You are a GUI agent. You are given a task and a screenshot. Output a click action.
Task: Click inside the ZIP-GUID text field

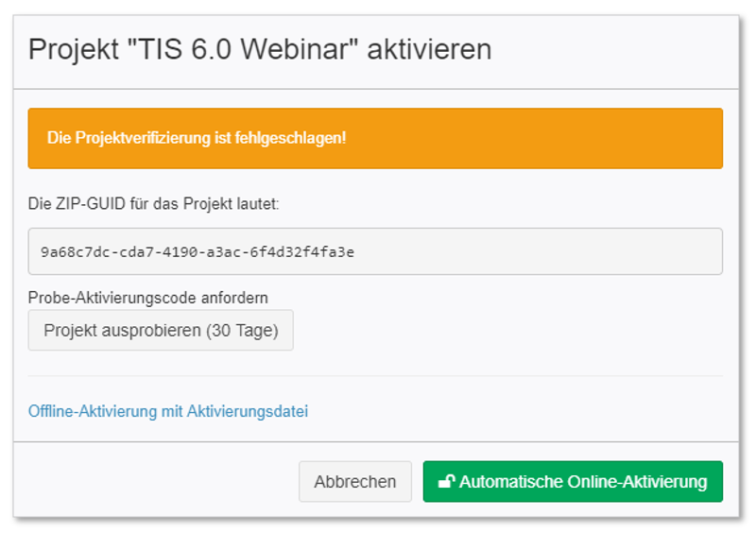(375, 251)
